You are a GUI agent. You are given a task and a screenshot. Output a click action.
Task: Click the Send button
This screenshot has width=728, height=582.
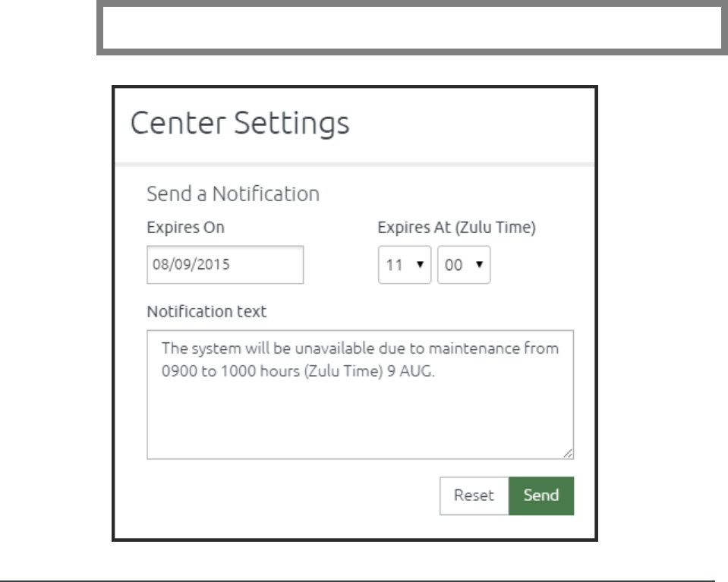pyautogui.click(x=541, y=496)
